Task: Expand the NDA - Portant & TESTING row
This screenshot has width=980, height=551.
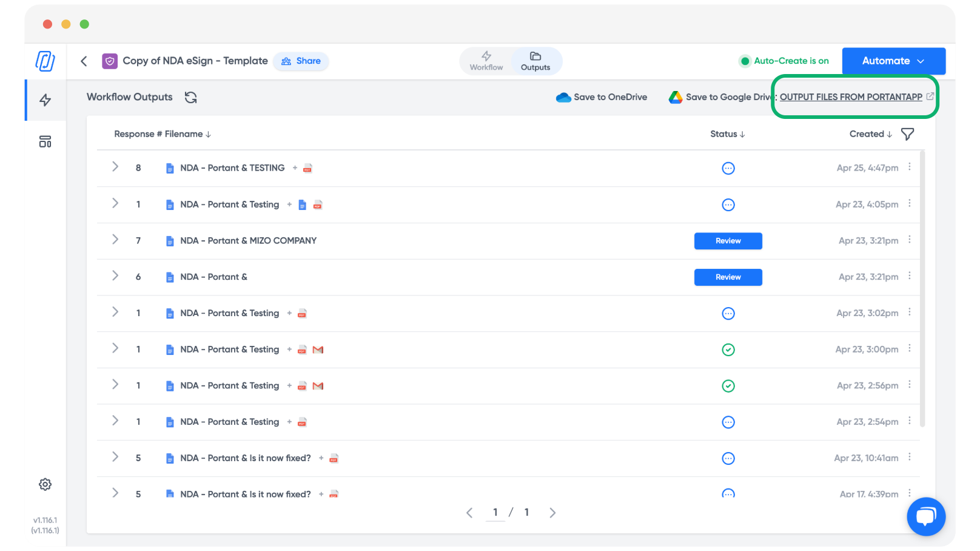Action: pyautogui.click(x=115, y=167)
